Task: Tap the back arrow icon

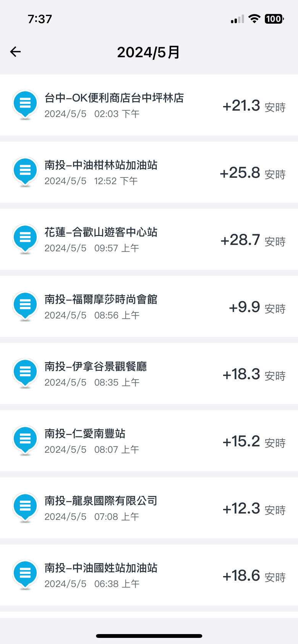Action: coord(15,52)
